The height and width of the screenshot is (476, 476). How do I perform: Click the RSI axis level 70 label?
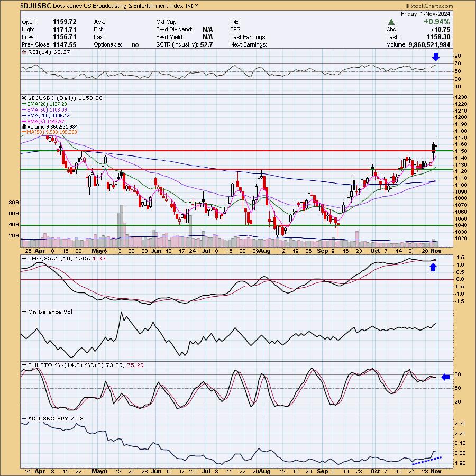click(x=458, y=63)
